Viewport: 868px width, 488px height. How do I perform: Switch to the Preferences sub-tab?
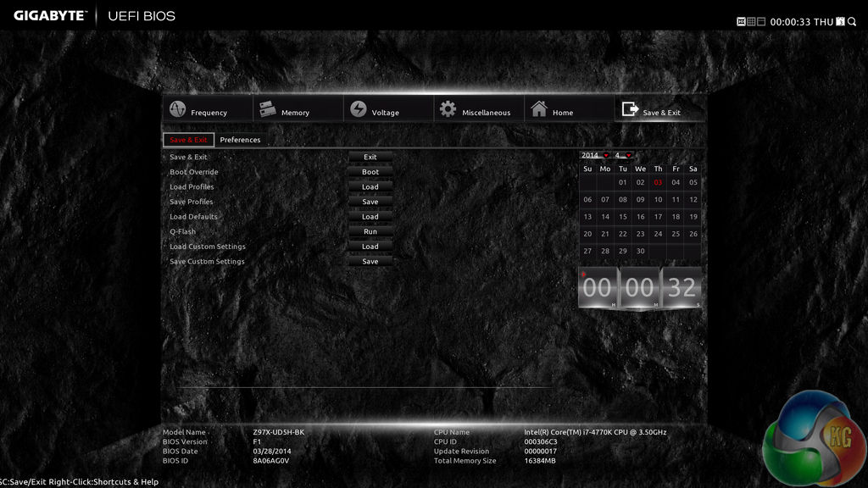[240, 140]
